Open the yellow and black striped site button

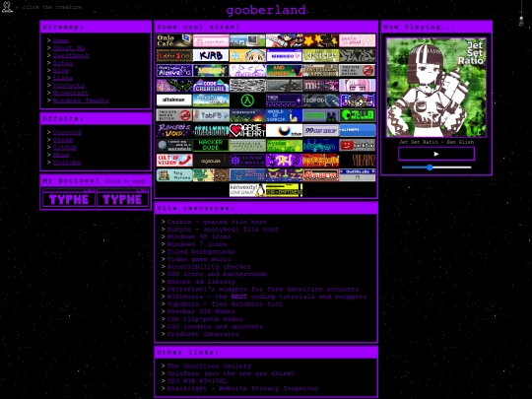pyautogui.click(x=284, y=190)
